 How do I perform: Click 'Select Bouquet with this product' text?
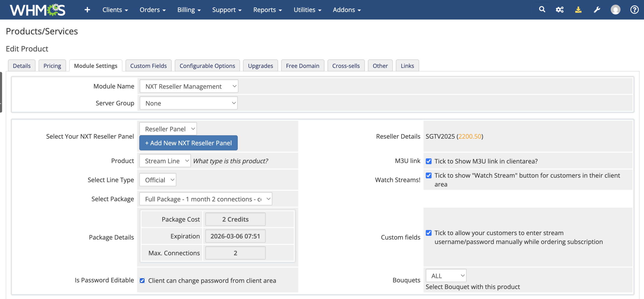[473, 287]
